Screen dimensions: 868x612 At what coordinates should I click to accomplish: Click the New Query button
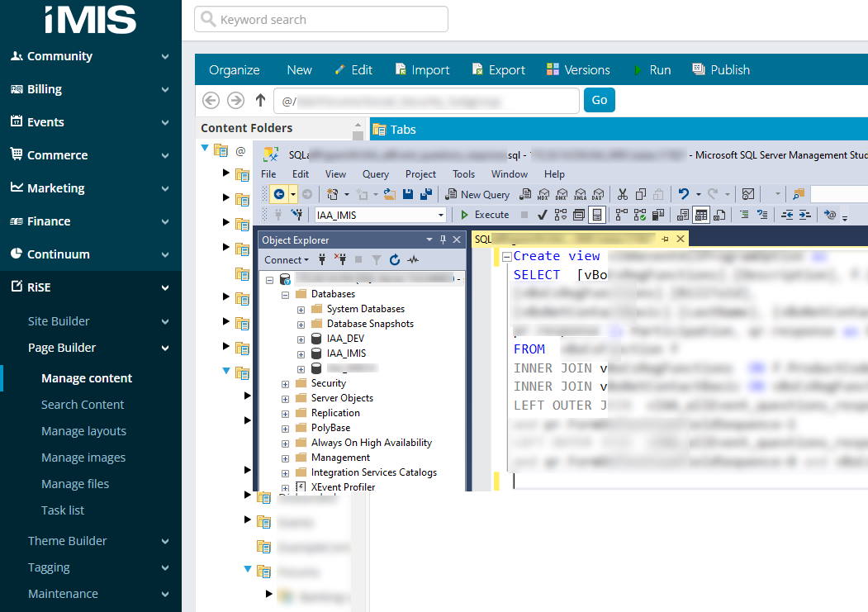pyautogui.click(x=477, y=194)
